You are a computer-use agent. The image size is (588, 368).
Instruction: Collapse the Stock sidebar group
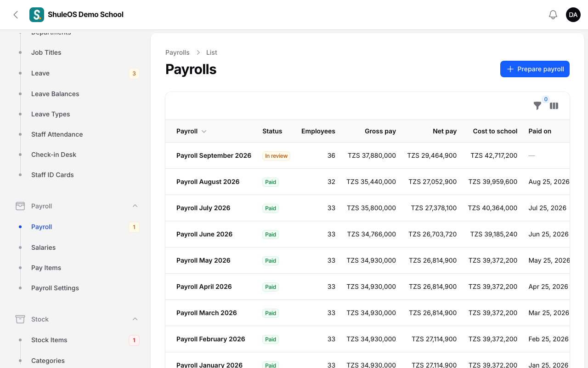click(135, 319)
